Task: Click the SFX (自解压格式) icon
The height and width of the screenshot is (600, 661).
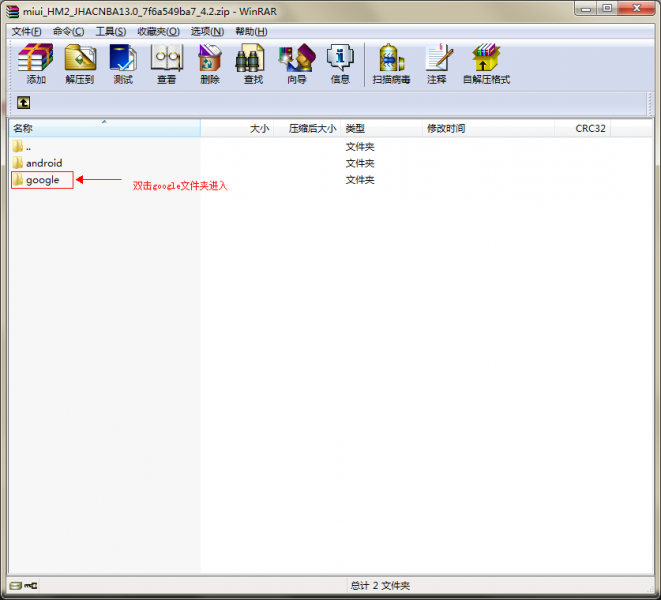Action: click(486, 64)
